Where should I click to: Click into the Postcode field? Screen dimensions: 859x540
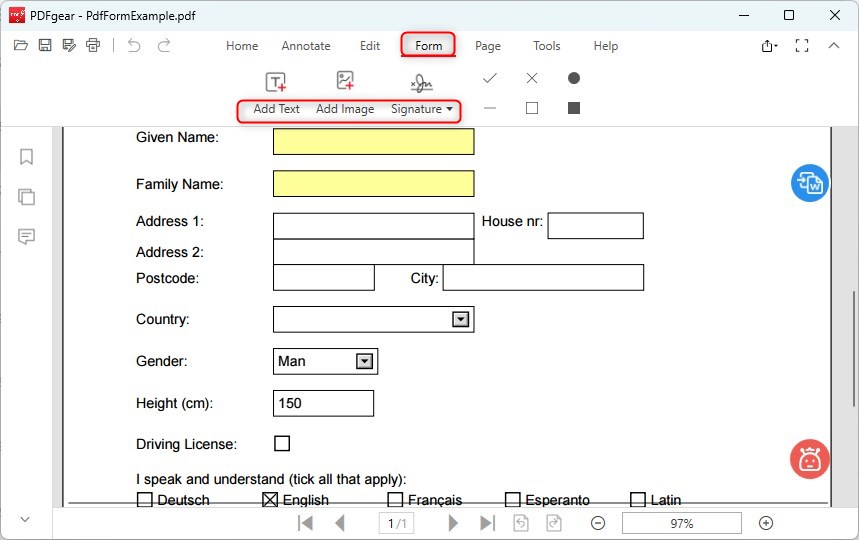324,278
